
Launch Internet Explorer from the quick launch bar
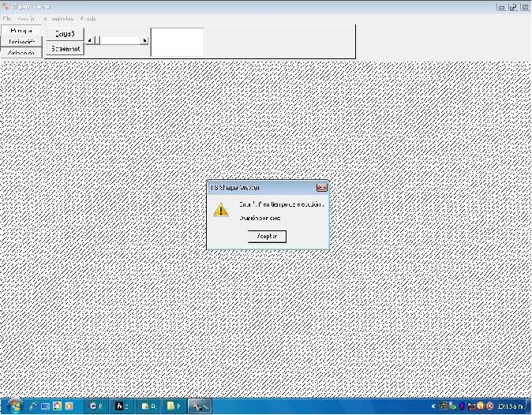[33, 406]
